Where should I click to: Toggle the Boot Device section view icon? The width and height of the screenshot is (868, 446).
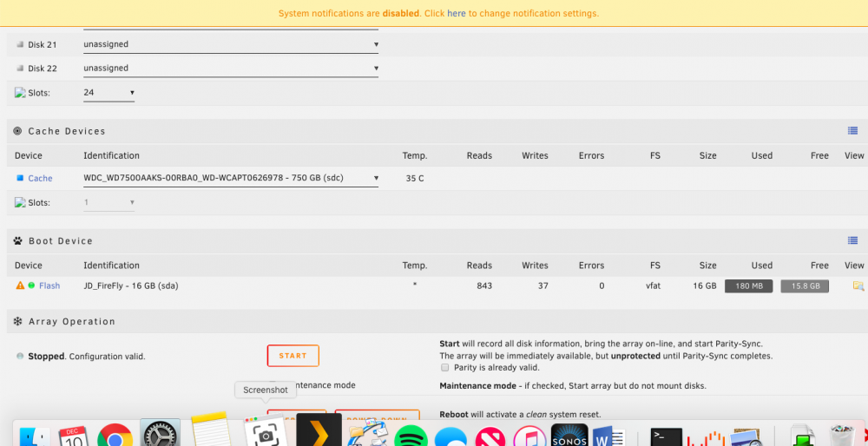[x=852, y=240]
